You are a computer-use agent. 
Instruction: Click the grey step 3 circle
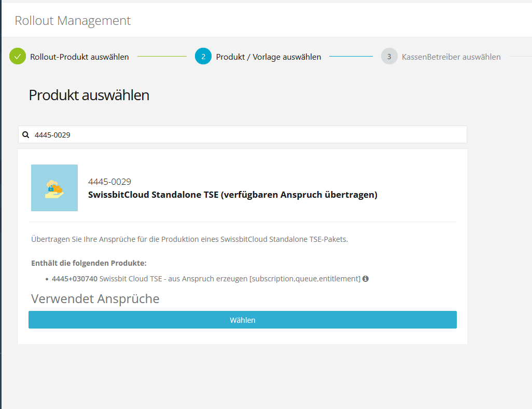pos(389,57)
